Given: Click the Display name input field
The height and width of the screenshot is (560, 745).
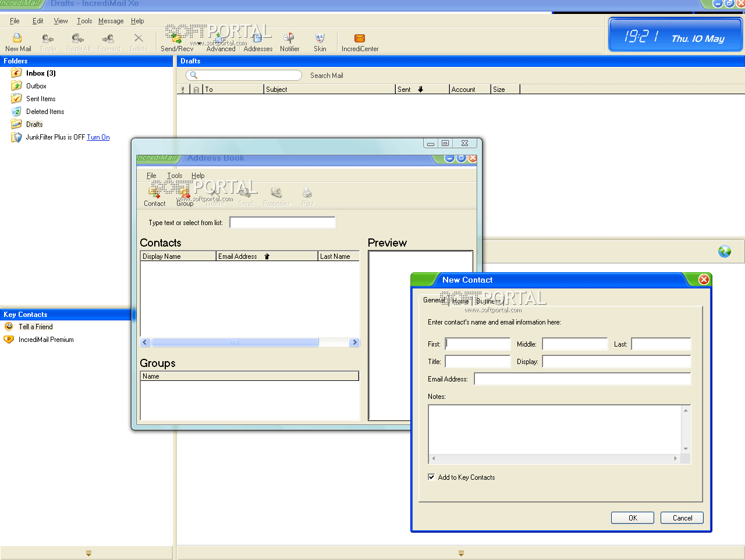Looking at the screenshot, I should (616, 361).
